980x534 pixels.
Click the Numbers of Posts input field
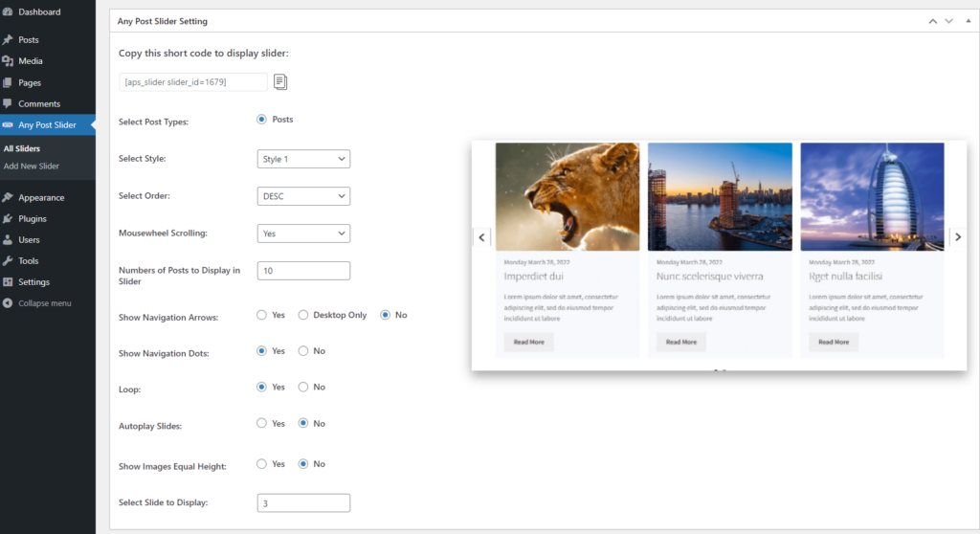coord(303,271)
